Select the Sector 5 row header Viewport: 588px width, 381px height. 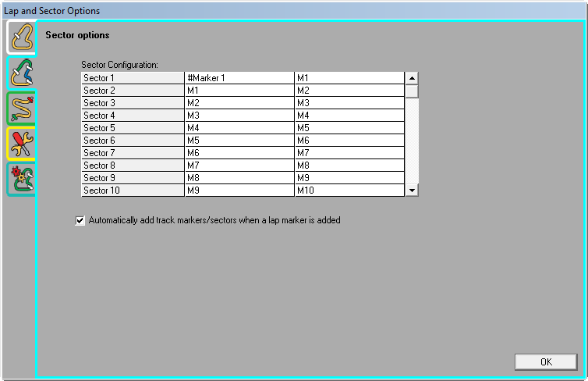click(x=133, y=128)
